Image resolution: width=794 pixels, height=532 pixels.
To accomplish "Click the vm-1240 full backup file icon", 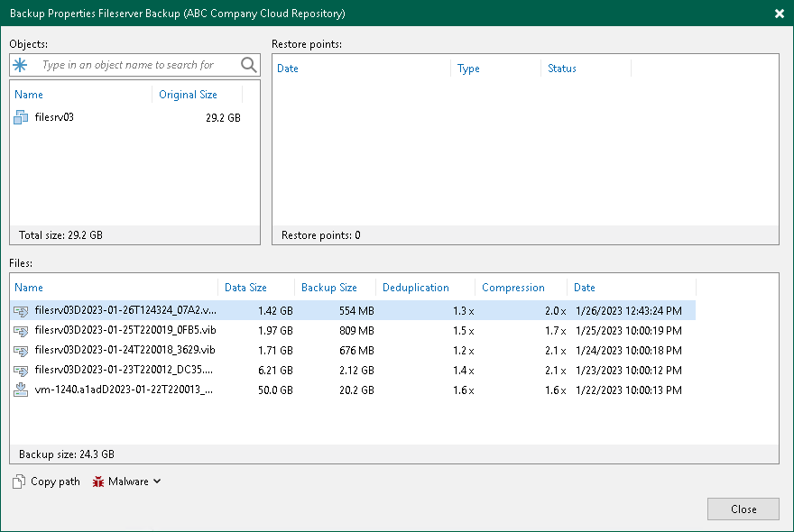I will [x=22, y=390].
